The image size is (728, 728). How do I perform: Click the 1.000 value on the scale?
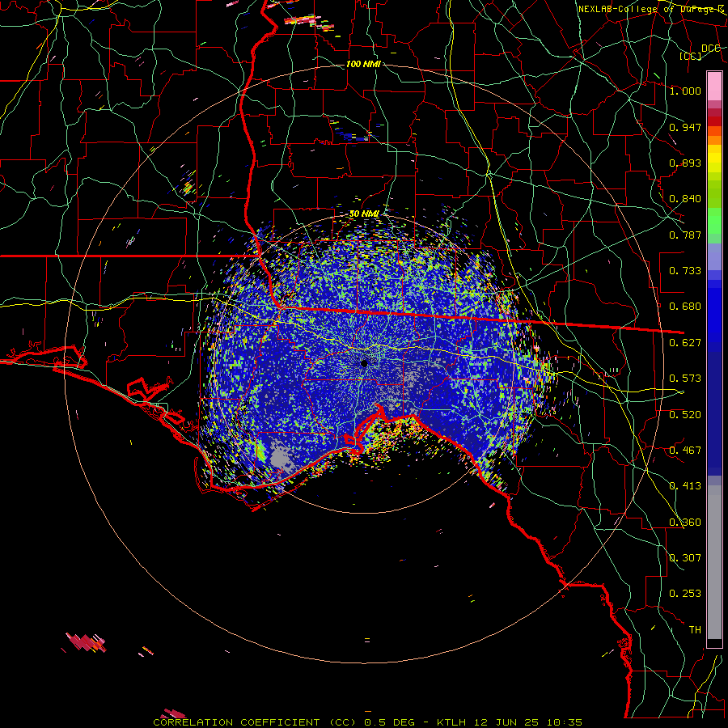(685, 91)
